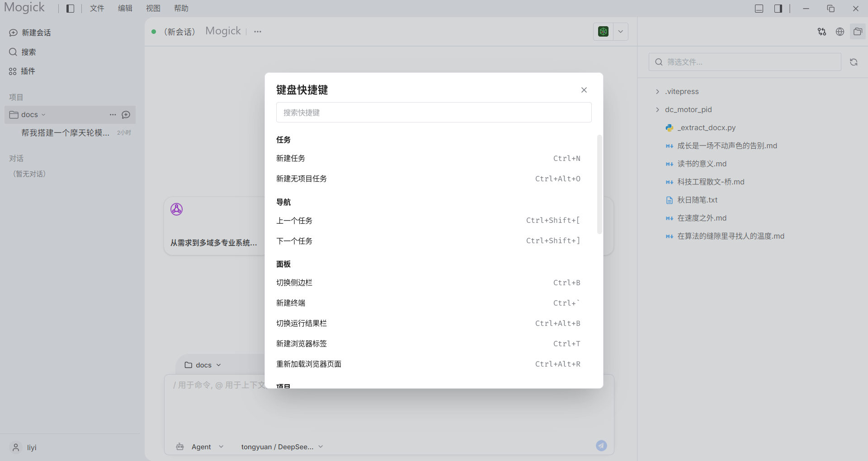Open the docs folder dropdown above input
Image resolution: width=868 pixels, height=461 pixels.
203,365
